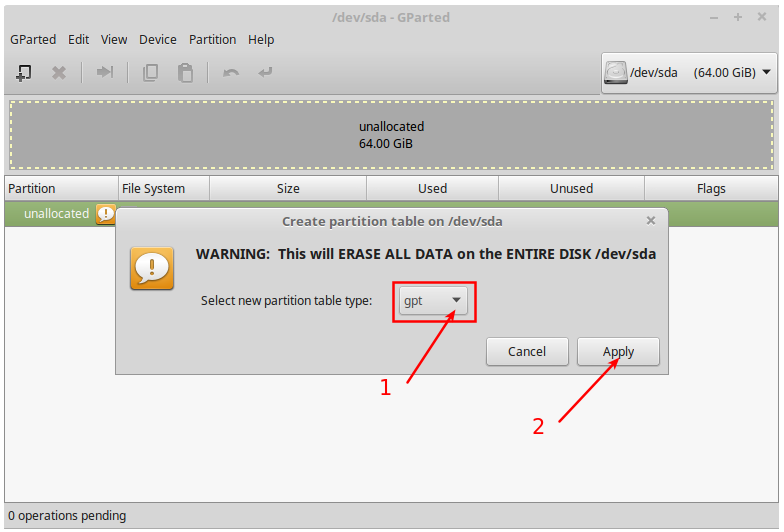Close the GParted window

pos(762,17)
